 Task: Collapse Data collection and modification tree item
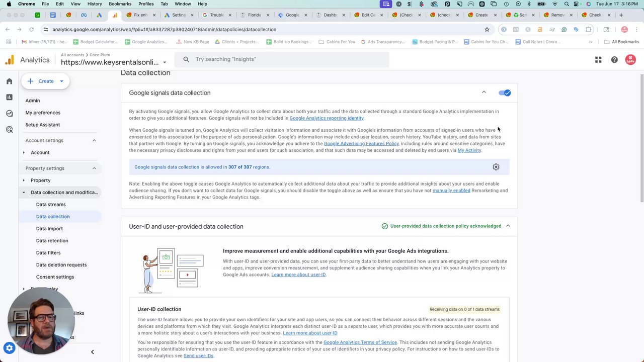click(24, 193)
